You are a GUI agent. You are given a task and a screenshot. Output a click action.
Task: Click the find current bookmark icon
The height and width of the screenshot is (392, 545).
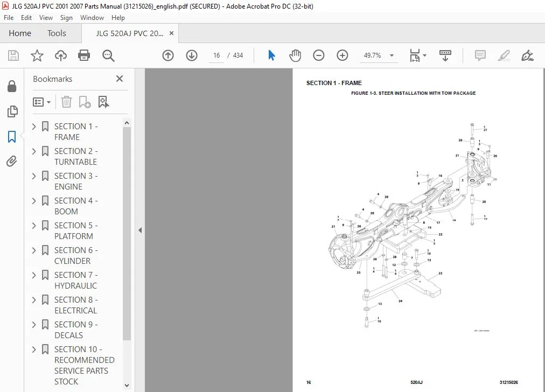click(x=103, y=102)
